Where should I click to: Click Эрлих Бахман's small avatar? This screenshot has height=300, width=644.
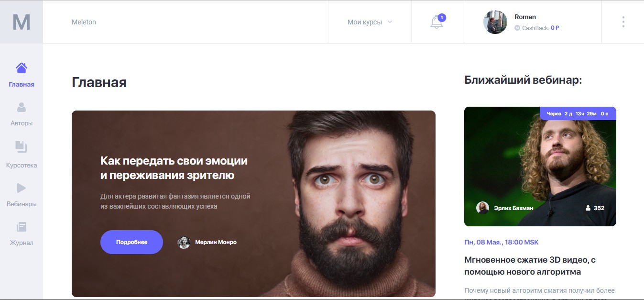(x=482, y=208)
